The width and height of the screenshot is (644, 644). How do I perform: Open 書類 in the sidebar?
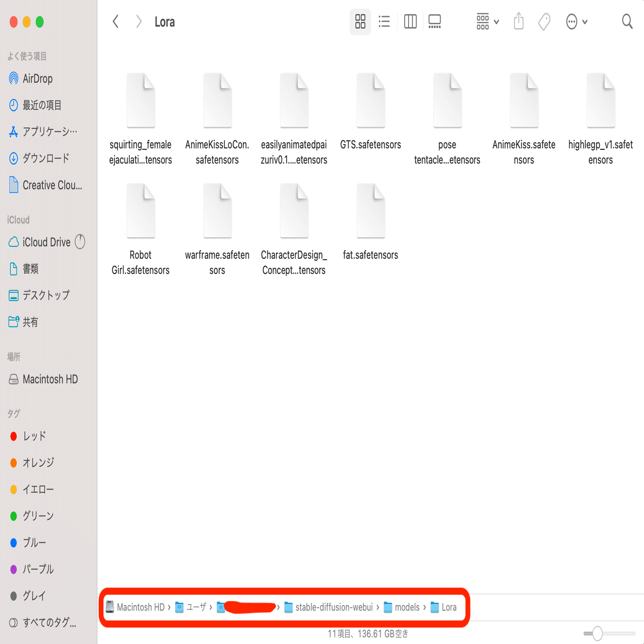(24, 269)
